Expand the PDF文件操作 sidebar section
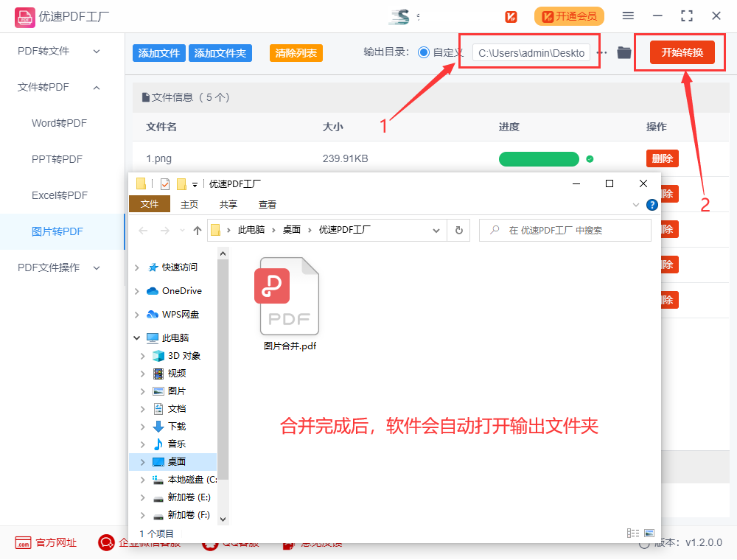 click(x=97, y=267)
